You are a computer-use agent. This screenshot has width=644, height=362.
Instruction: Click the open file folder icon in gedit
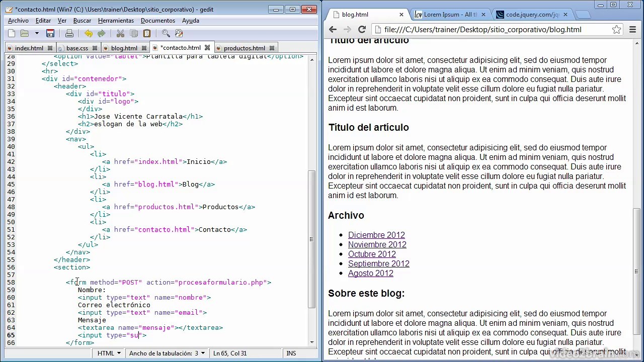(24, 34)
